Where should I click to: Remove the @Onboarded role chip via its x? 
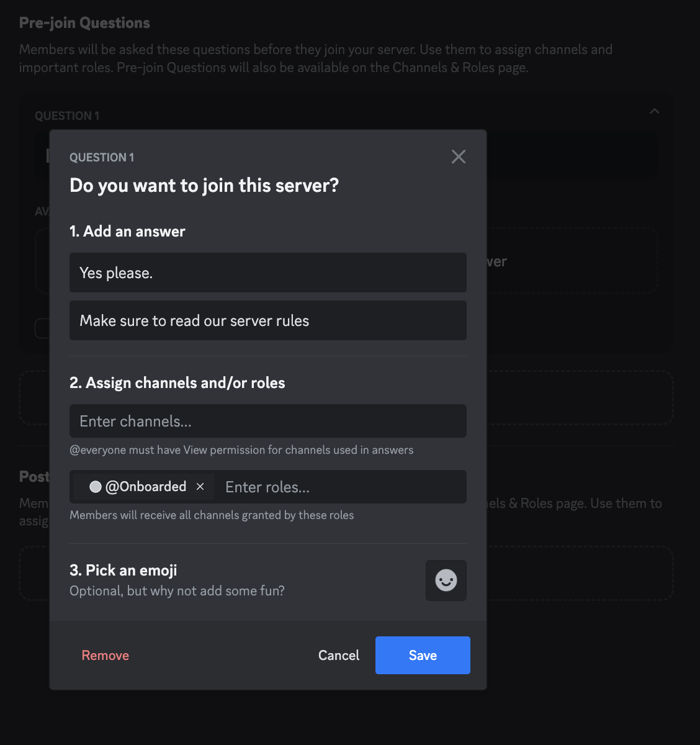(200, 487)
